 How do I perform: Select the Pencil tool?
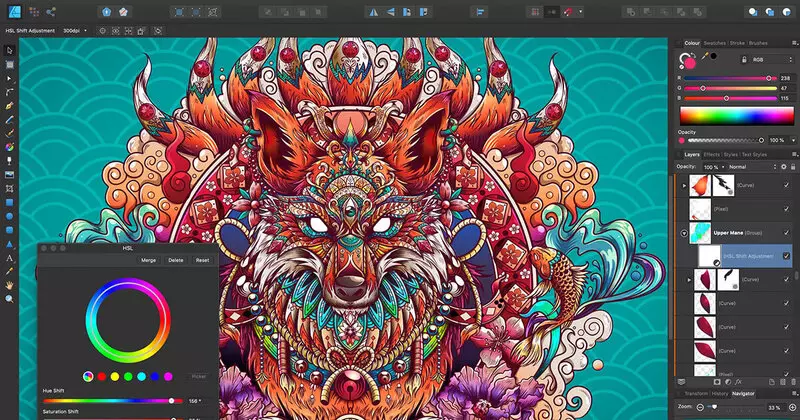9,120
